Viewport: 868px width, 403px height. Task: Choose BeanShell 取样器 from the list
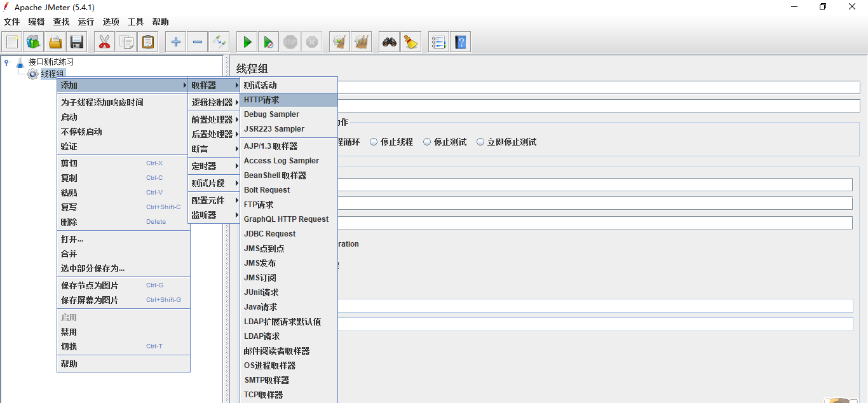coord(288,175)
